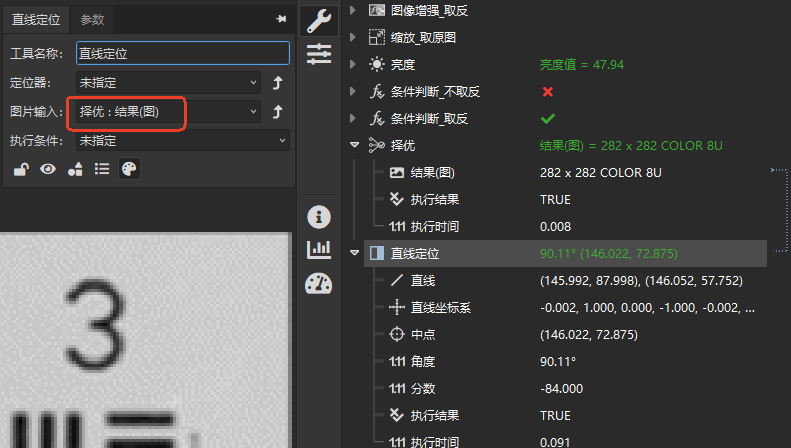Click the 中点 crosshair icon
Viewport: 791px width, 448px height.
tap(397, 334)
